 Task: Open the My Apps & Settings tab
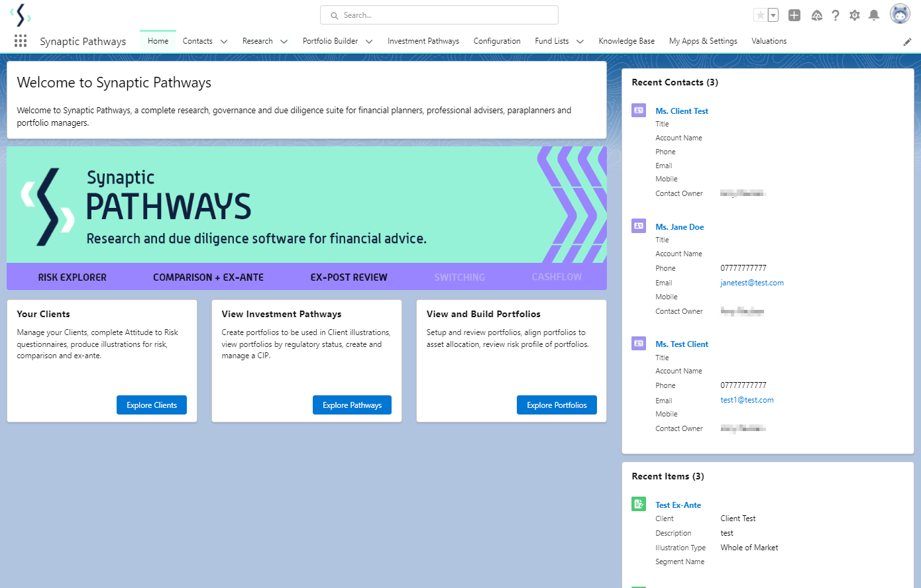[703, 41]
